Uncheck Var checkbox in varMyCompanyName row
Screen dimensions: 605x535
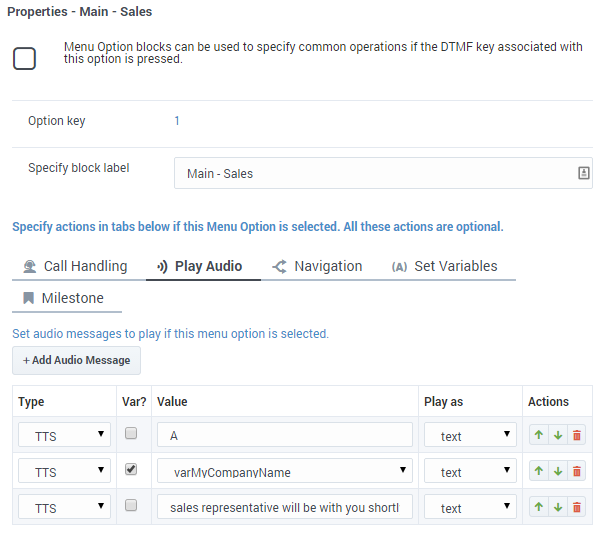[x=130, y=470]
